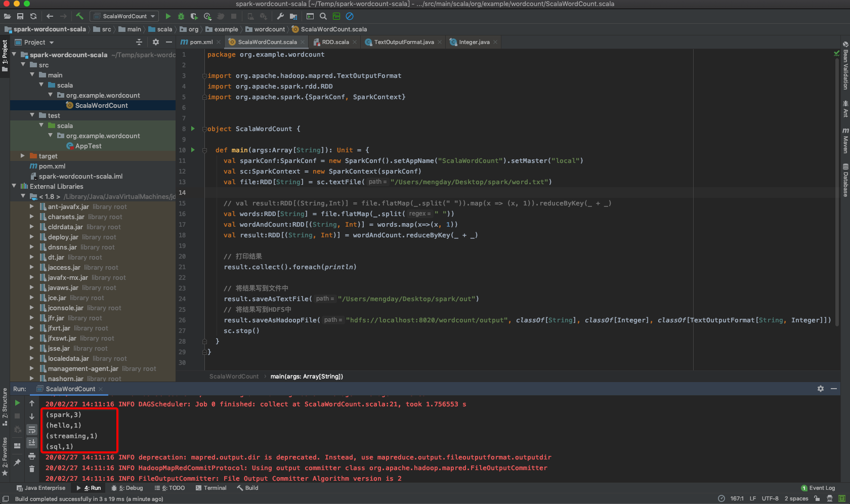Open the Terminal tool window
Viewport: 850px width, 504px height.
point(211,488)
